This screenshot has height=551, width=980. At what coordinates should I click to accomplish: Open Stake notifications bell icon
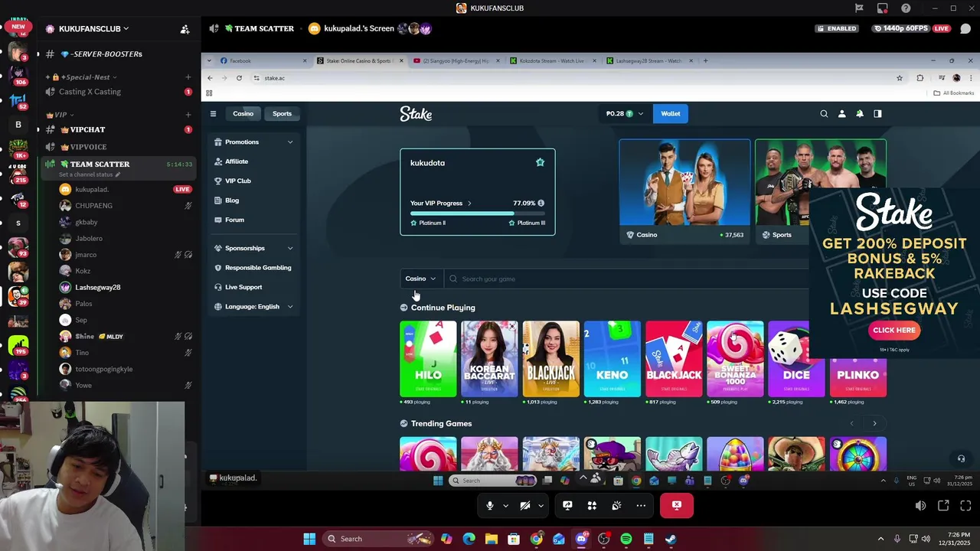point(860,113)
